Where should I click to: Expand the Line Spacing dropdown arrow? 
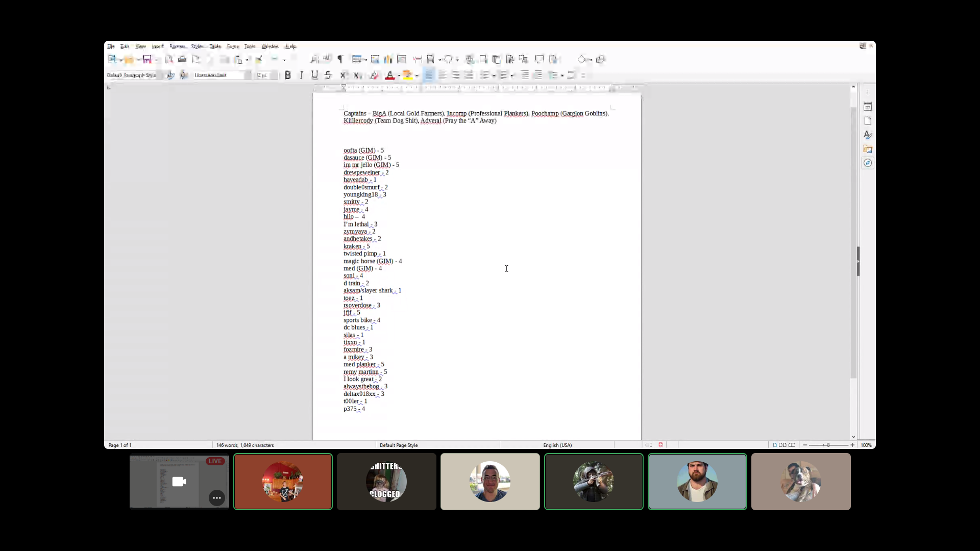[x=562, y=76]
